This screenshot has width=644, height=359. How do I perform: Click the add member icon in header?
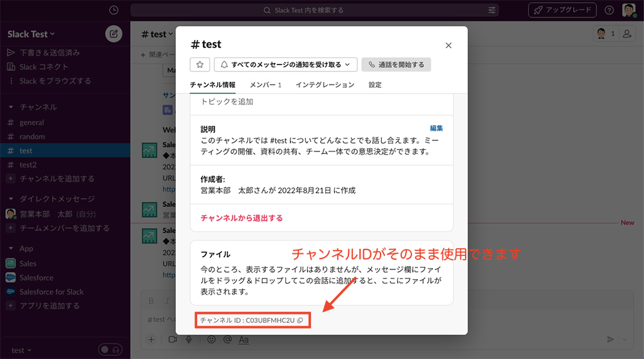[627, 34]
